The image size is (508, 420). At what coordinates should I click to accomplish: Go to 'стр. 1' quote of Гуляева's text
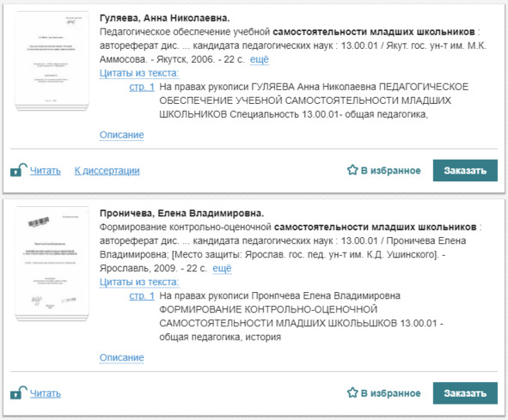[142, 87]
